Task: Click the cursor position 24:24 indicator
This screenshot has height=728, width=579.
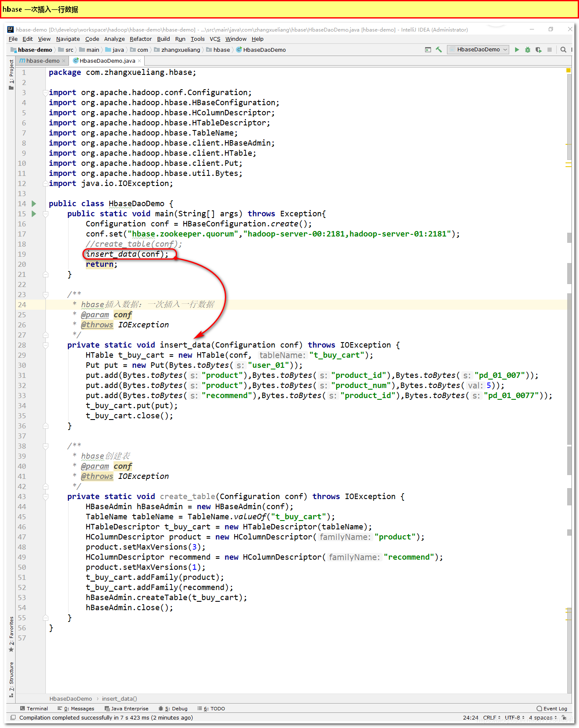Action: tap(471, 717)
